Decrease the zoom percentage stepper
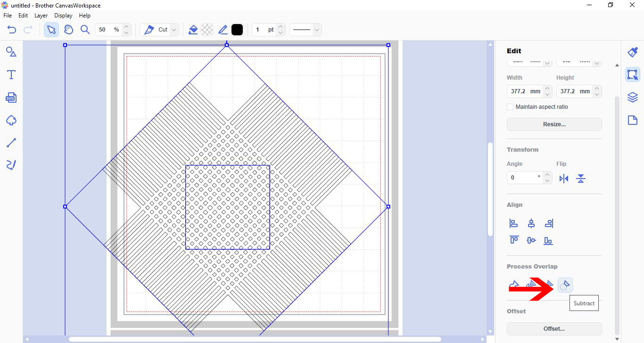This screenshot has height=343, width=644. tap(126, 33)
